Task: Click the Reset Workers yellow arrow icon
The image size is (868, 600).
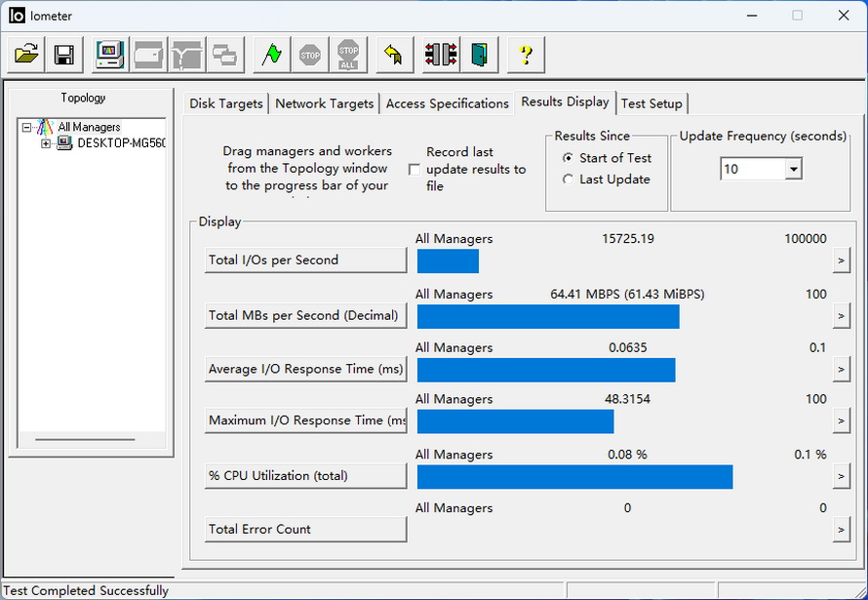Action: [394, 55]
